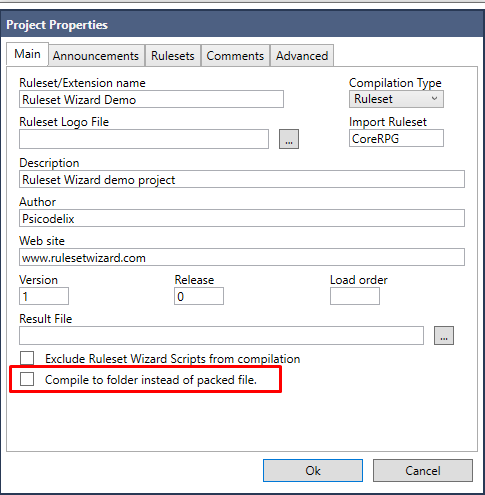Click the empty Load order field
This screenshot has height=495, width=485.
pyautogui.click(x=355, y=296)
